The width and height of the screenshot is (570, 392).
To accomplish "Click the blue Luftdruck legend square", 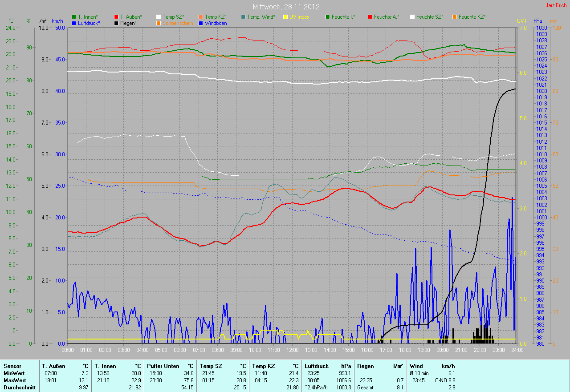I will (x=74, y=23).
